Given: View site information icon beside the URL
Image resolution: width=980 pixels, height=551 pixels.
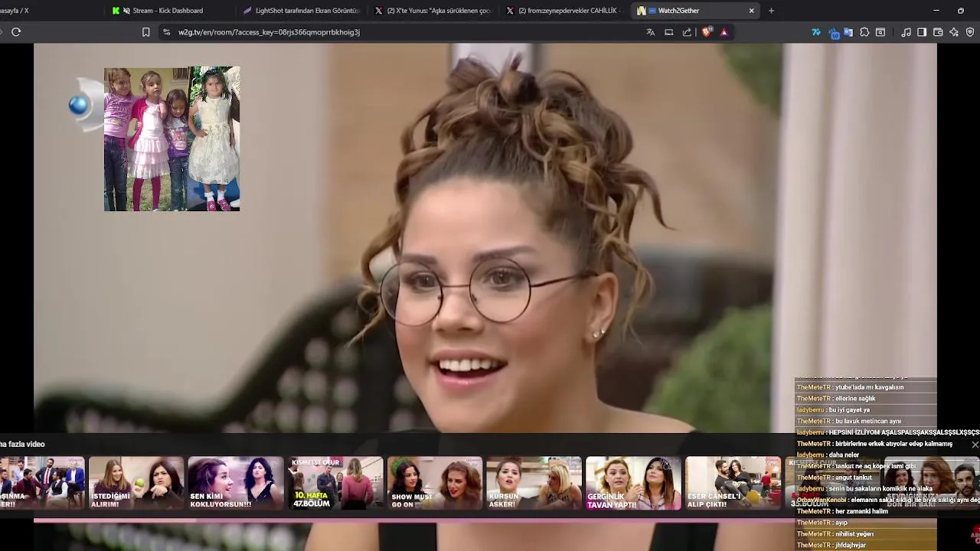Looking at the screenshot, I should (x=166, y=32).
